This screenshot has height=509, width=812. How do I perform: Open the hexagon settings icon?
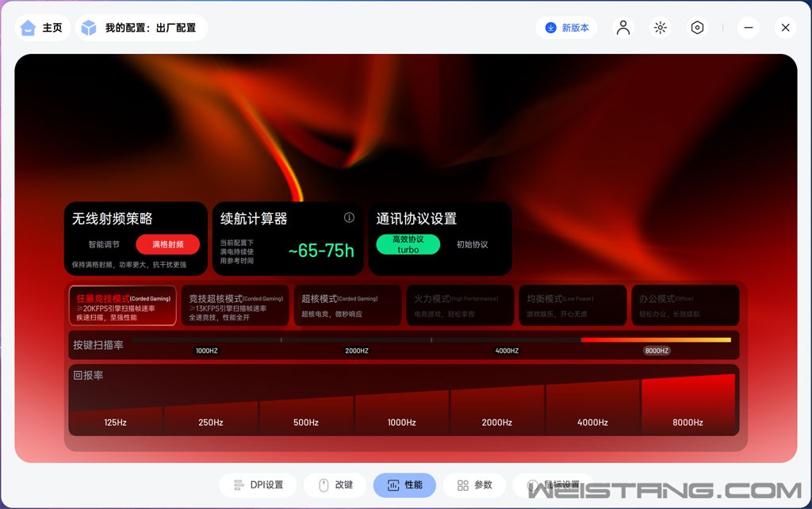click(697, 28)
